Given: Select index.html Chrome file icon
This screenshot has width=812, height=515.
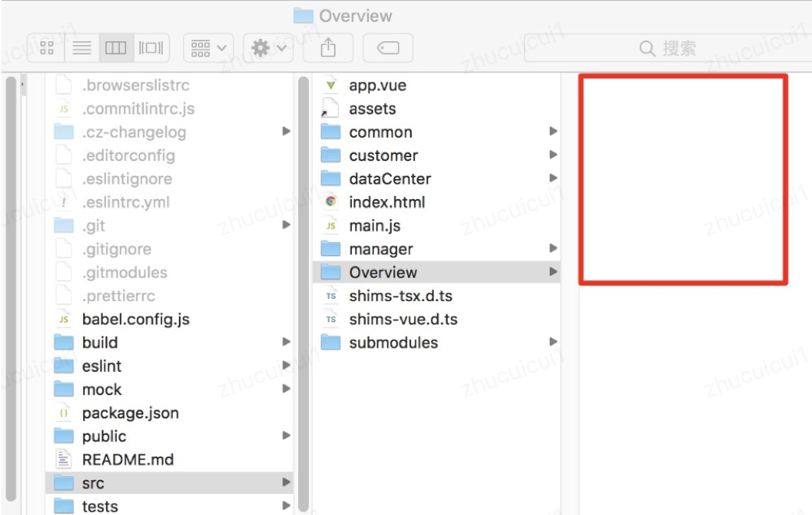Looking at the screenshot, I should pyautogui.click(x=331, y=202).
